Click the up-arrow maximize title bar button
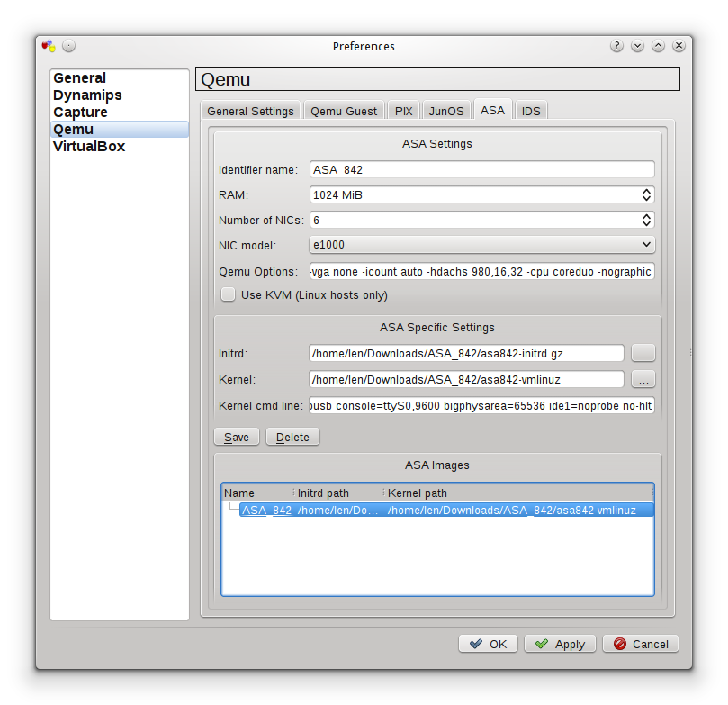 tap(658, 46)
